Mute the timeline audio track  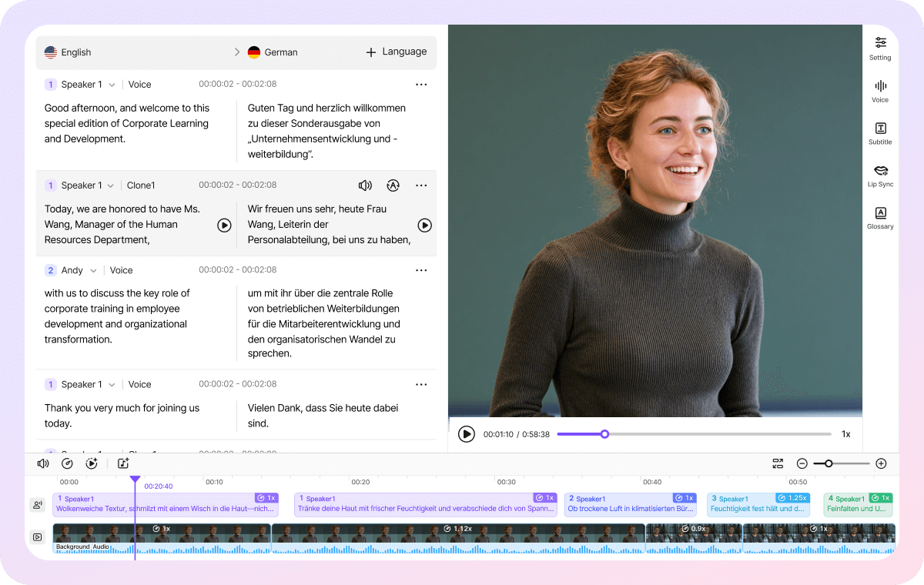(43, 463)
